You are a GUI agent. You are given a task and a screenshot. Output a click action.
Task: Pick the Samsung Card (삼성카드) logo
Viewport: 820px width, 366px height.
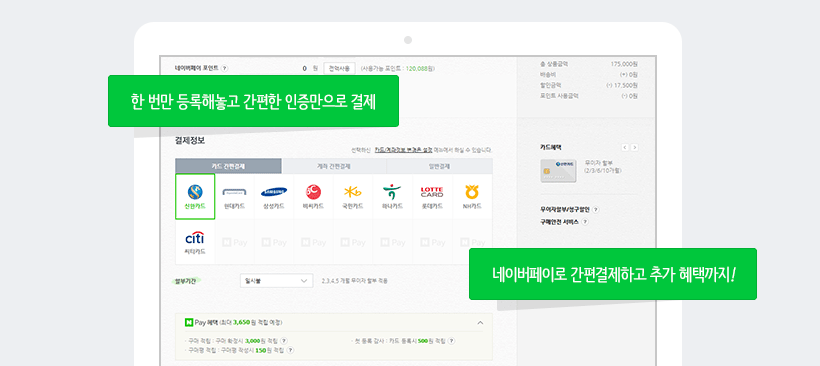pyautogui.click(x=274, y=192)
